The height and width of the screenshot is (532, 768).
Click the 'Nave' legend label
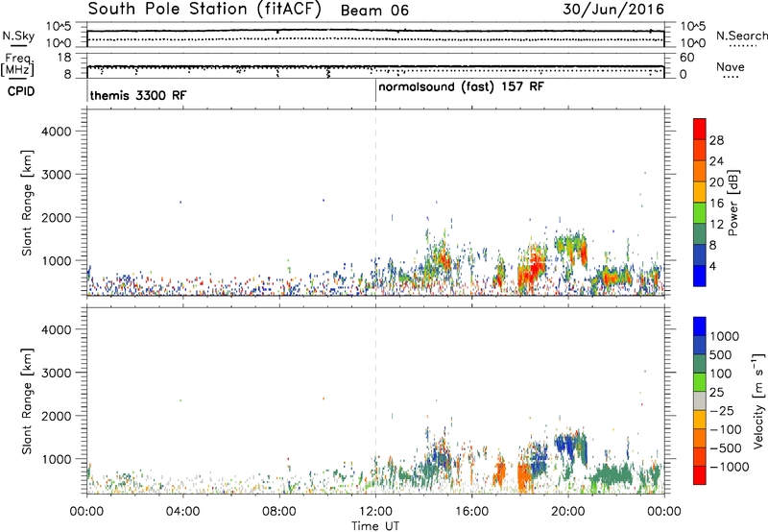click(730, 66)
